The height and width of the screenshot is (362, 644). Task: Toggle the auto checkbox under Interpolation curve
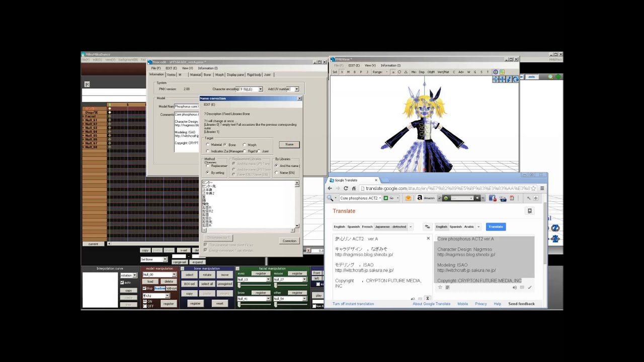tap(122, 283)
